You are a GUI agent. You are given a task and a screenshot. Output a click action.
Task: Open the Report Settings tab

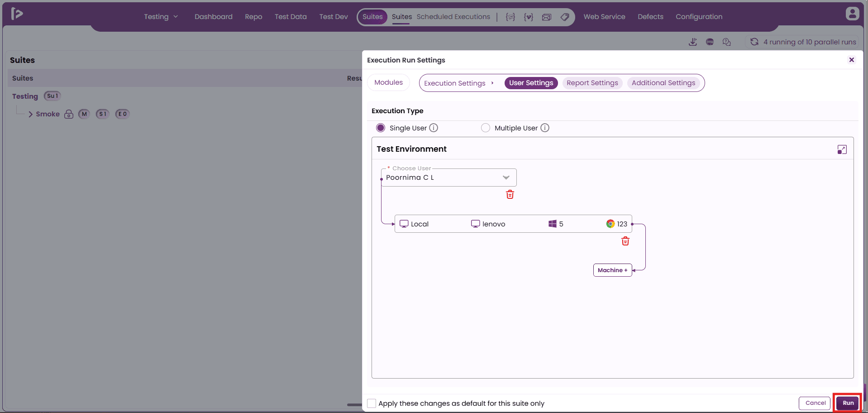[x=592, y=83]
